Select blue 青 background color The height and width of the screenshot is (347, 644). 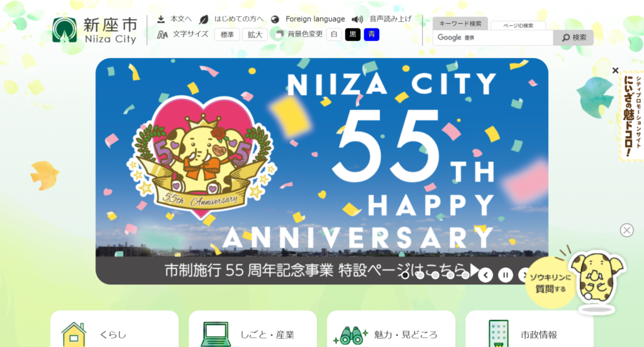coord(371,35)
